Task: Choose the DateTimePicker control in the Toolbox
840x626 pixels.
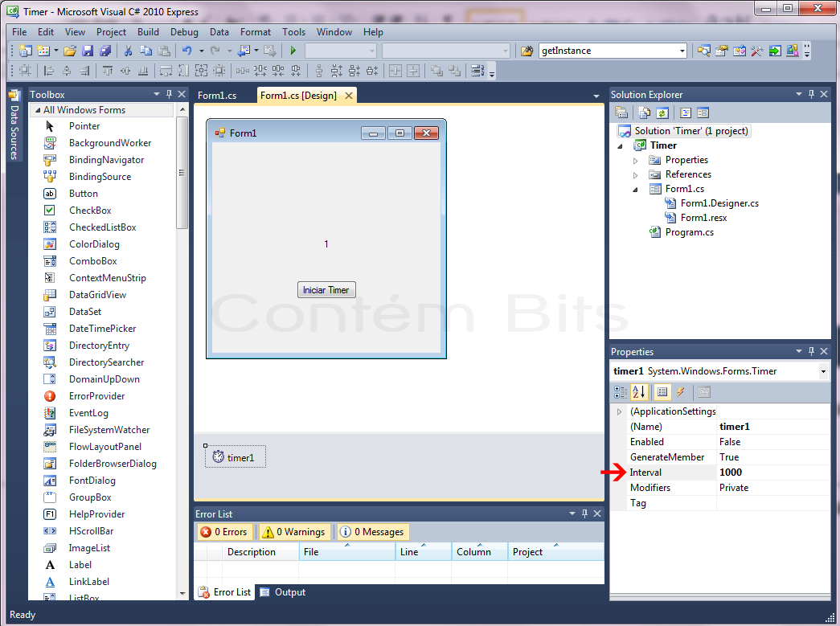Action: [102, 329]
